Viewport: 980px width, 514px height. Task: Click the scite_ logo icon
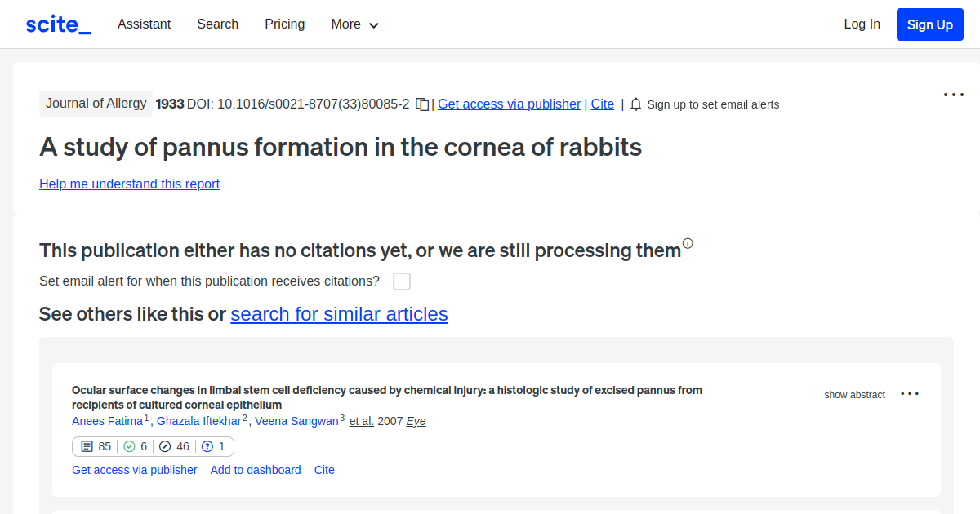click(x=57, y=24)
